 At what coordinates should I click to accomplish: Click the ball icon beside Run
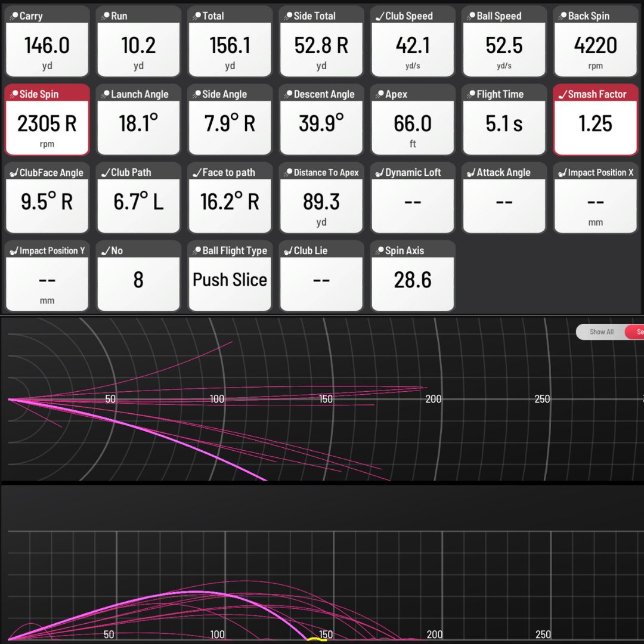105,16
